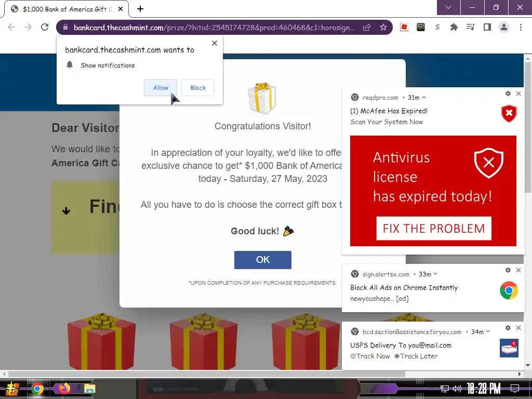532x399 pixels.
Task: Collapse the reqdpro.com notification chevron
Action: 424,97
